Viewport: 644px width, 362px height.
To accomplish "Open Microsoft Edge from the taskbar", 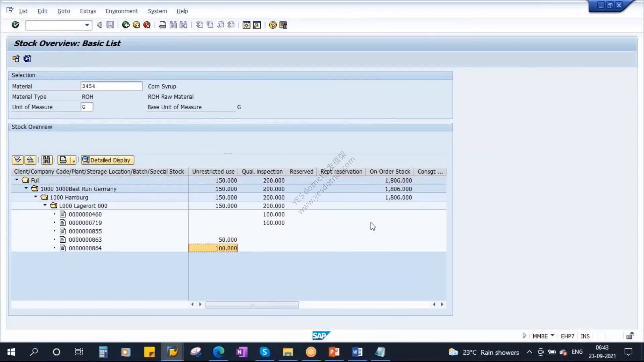I will [219, 352].
